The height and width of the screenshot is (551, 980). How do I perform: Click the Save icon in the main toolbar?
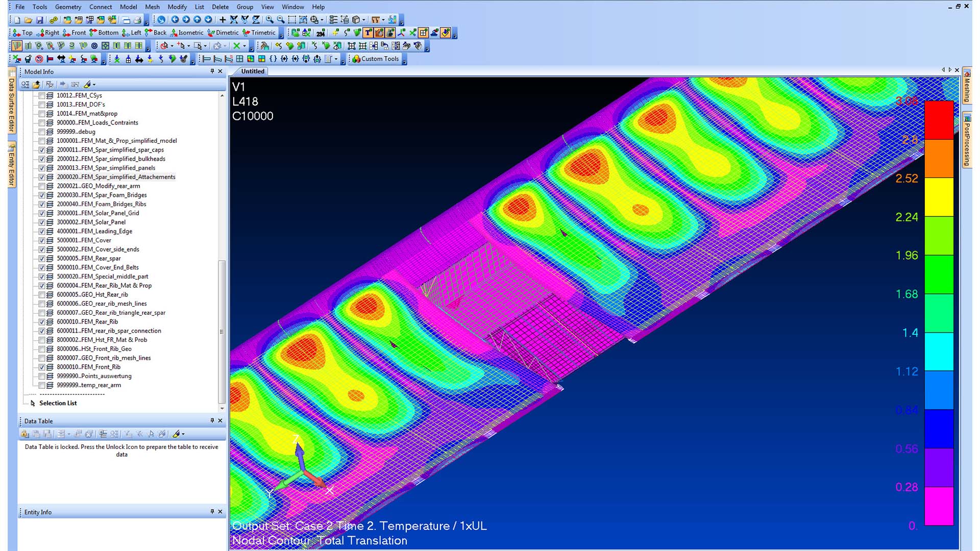40,20
